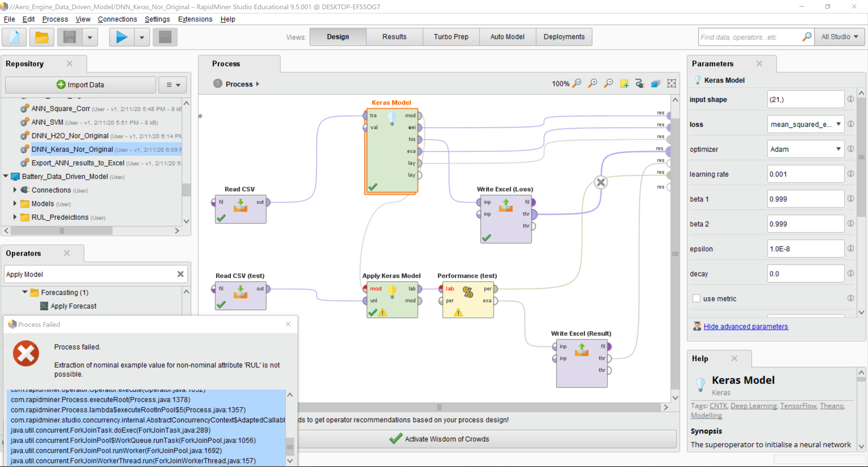The height and width of the screenshot is (467, 868).
Task: Zoom out on the process canvas
Action: [608, 83]
